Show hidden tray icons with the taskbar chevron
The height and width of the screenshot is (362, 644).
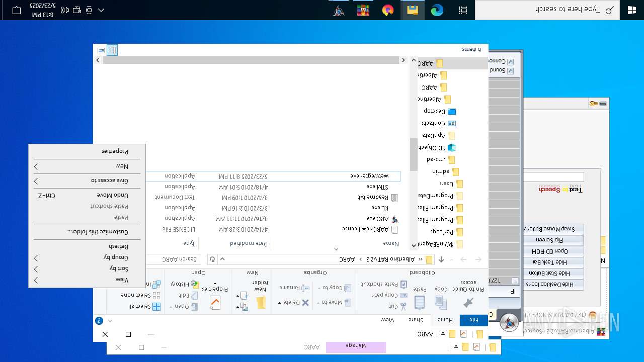(101, 10)
